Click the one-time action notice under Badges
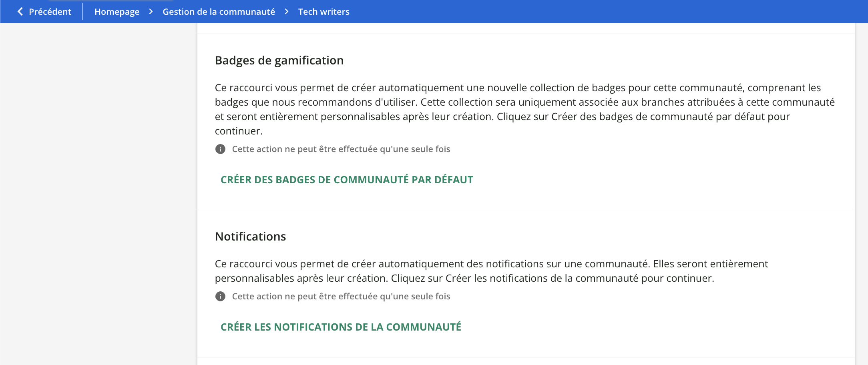Viewport: 868px width, 365px height. coord(341,148)
